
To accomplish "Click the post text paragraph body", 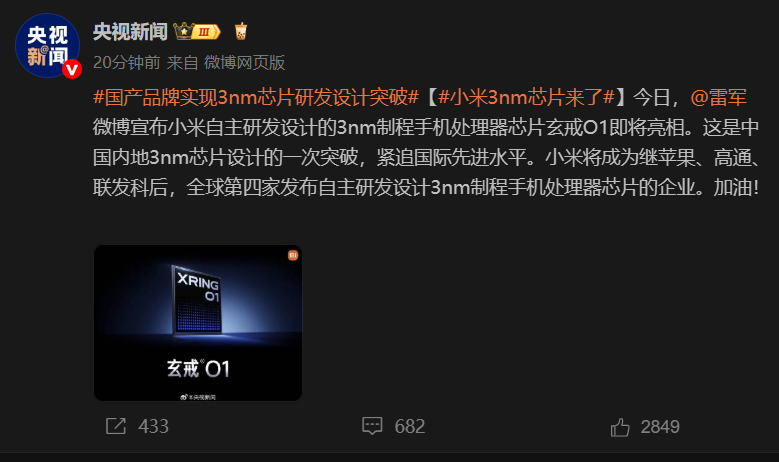I will click(426, 143).
